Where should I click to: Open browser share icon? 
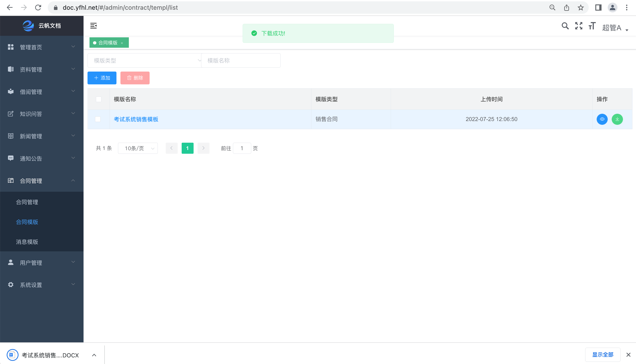coord(566,8)
